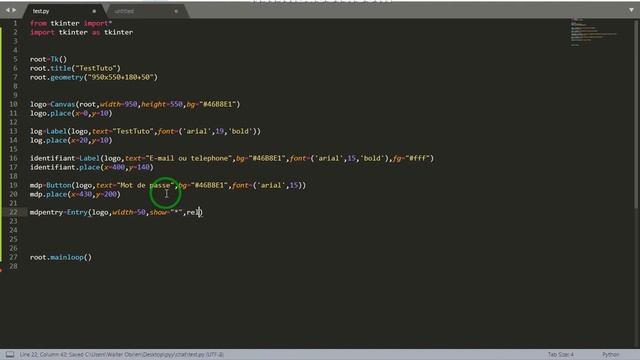Viewport: 640px width, 360px height.
Task: Click the minimap code preview
Action: pyautogui.click(x=594, y=32)
